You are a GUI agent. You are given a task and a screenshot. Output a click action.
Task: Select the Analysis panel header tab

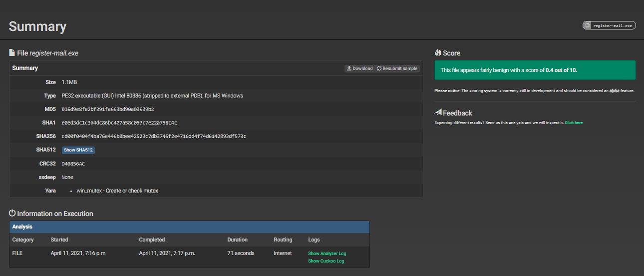pyautogui.click(x=22, y=227)
